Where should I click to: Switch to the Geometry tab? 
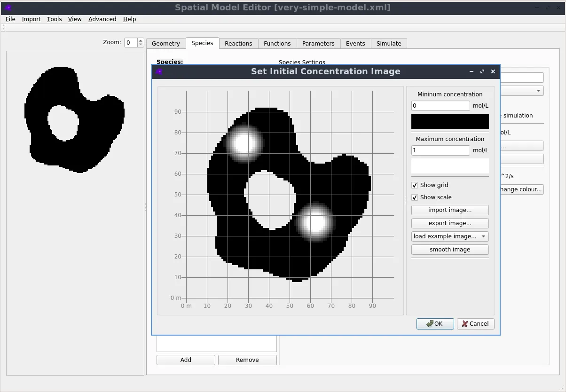point(166,43)
